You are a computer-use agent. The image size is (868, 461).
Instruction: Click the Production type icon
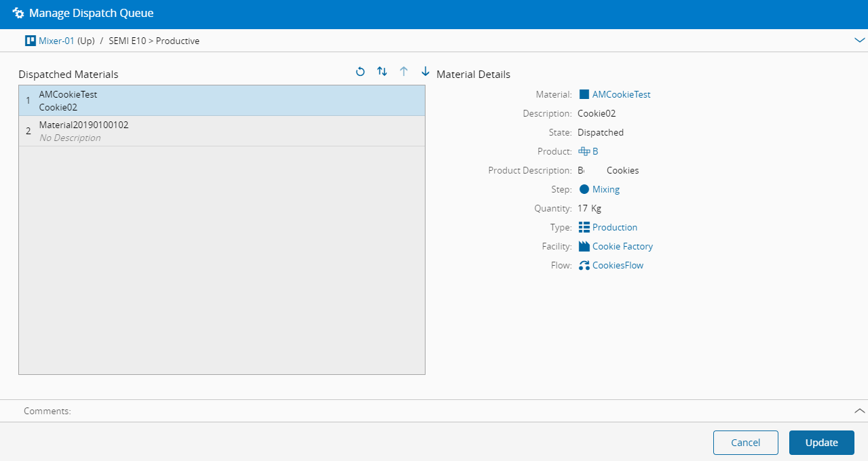[584, 228]
